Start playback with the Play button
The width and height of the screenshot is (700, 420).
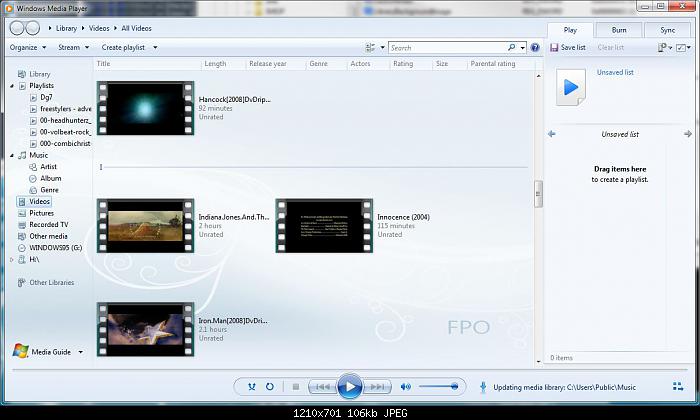pyautogui.click(x=350, y=387)
